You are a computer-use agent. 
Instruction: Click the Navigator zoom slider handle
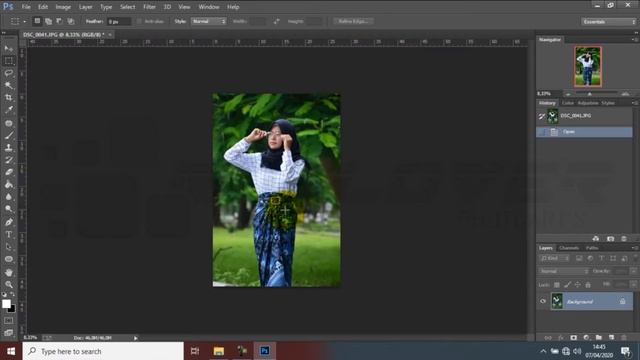(589, 94)
